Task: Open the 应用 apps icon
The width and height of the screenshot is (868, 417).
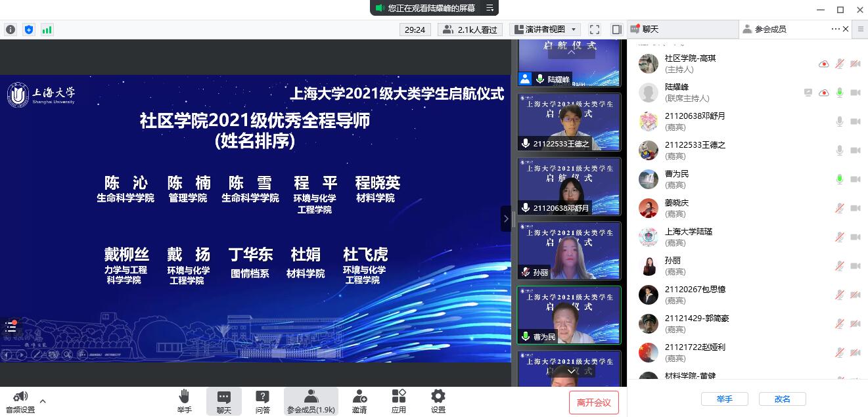Action: click(x=399, y=401)
